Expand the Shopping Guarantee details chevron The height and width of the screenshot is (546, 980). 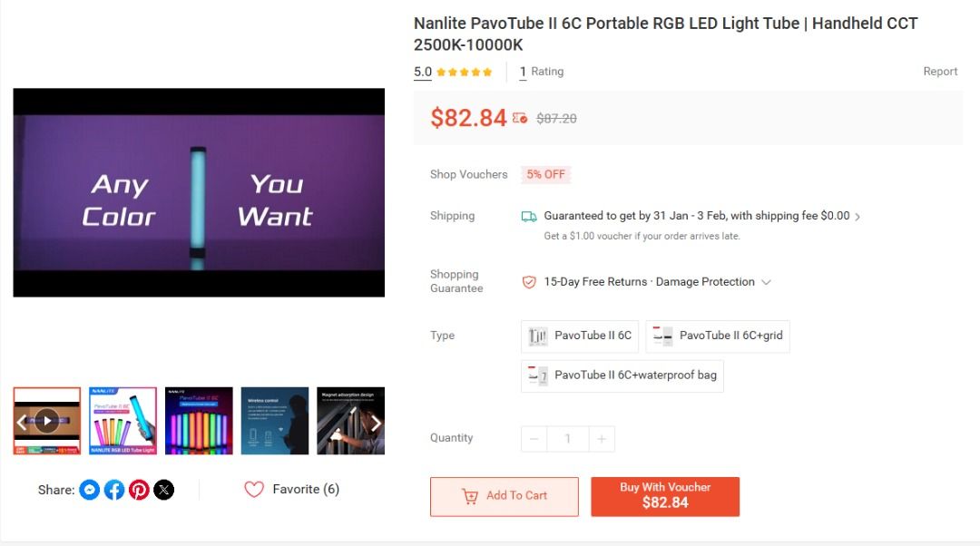click(767, 282)
